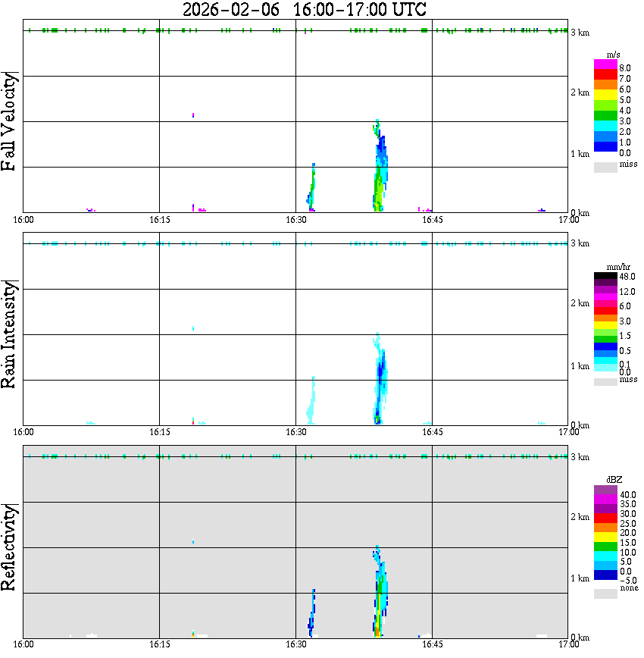The width and height of the screenshot is (644, 658).
Task: Click the magenta 8.0 m/s color swatch
Action: coord(605,64)
